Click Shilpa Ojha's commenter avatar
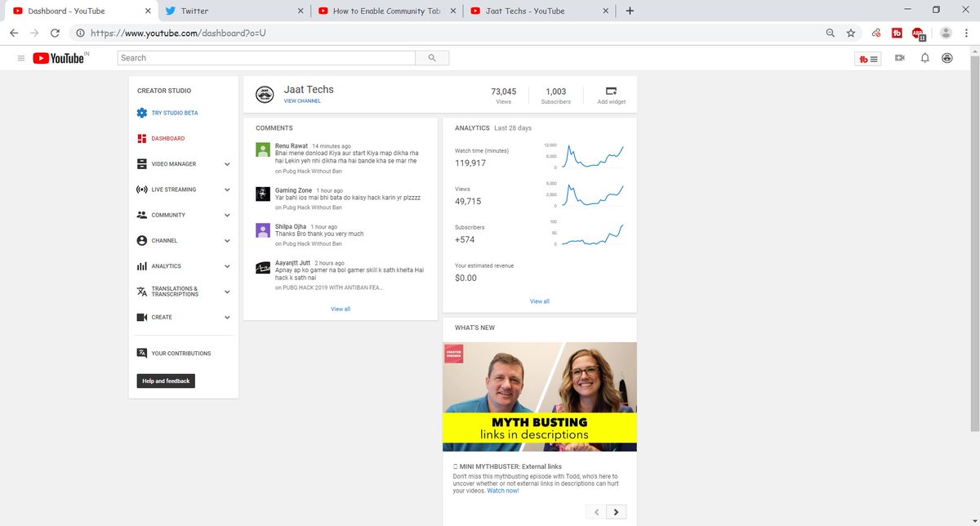The image size is (980, 526). point(263,230)
